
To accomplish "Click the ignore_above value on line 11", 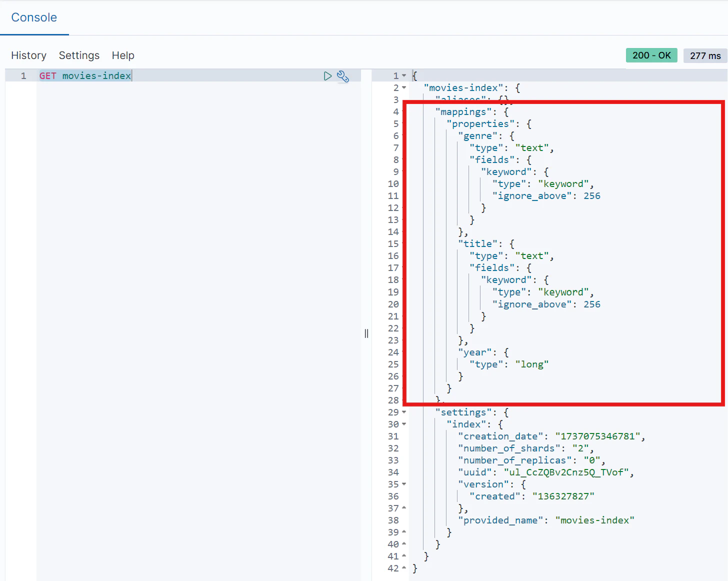I will [x=592, y=196].
